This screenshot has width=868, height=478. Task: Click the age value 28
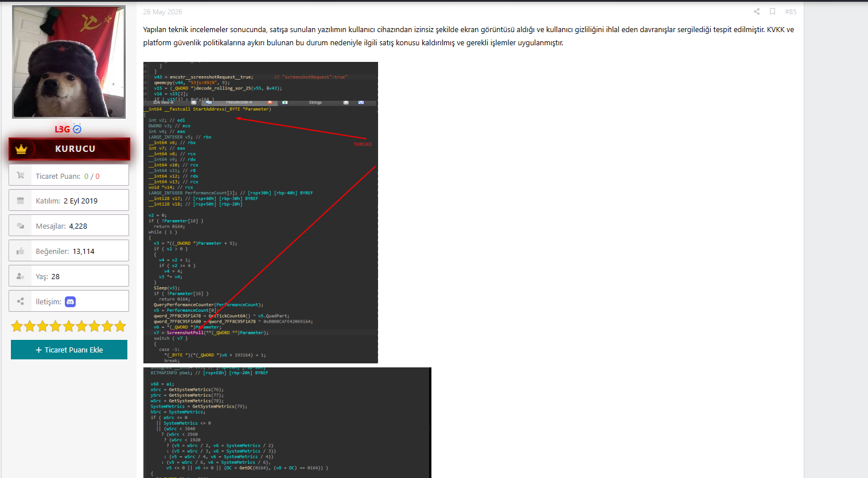click(x=56, y=277)
